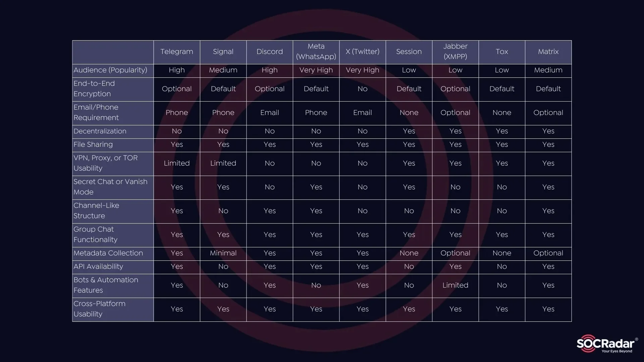The image size is (644, 362).
Task: Click the Telegram column header
Action: [x=176, y=52]
